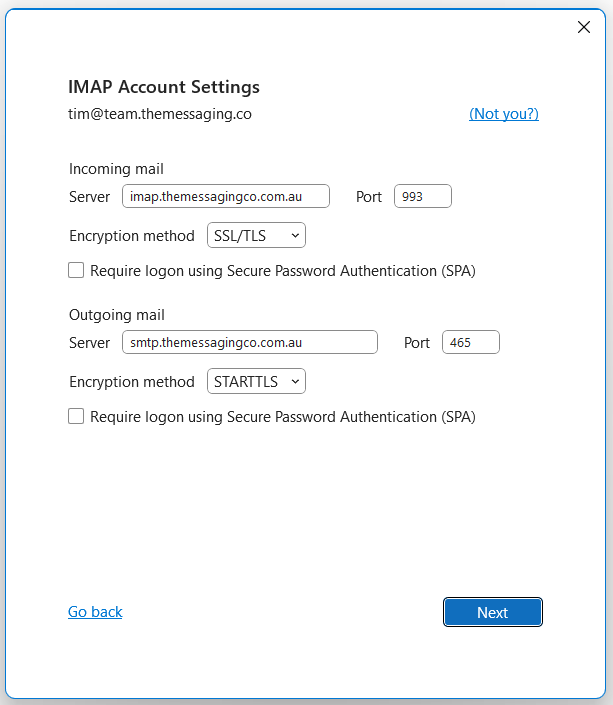Click the tim@team.themessaging.co email address text
This screenshot has height=705, width=613.
click(160, 114)
